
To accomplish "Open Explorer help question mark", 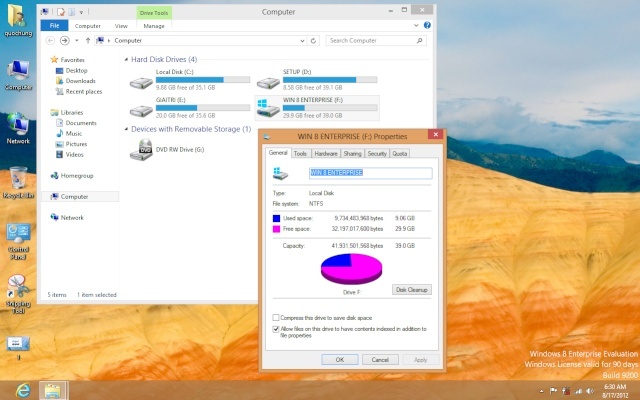I will 427,25.
